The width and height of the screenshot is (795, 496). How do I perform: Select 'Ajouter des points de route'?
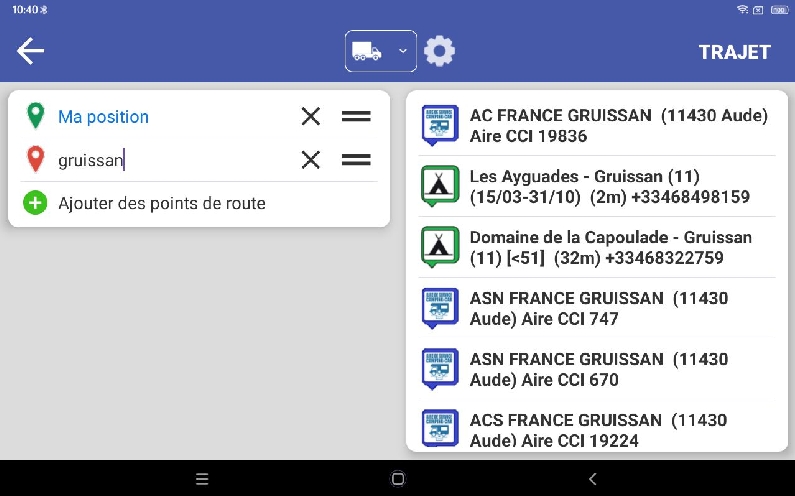pyautogui.click(x=162, y=203)
